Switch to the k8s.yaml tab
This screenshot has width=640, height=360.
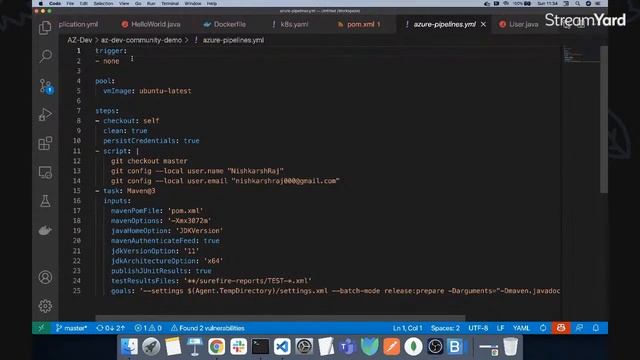[290, 24]
